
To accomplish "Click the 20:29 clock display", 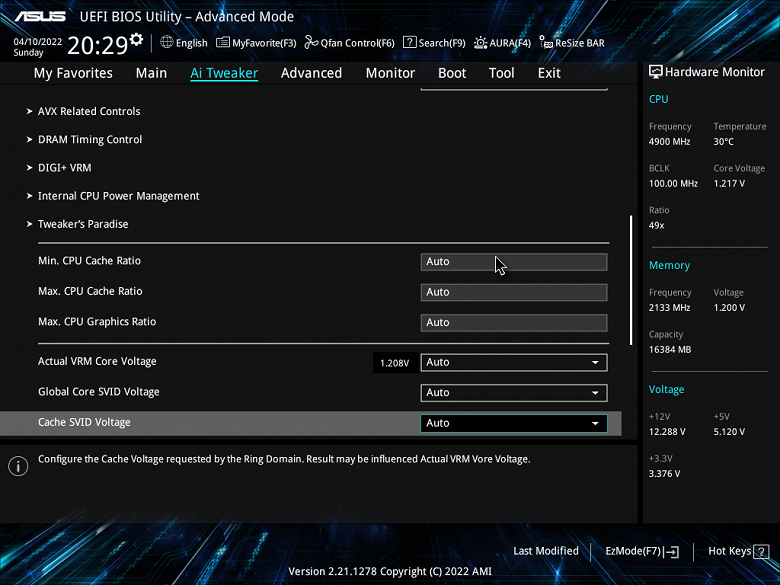I will coord(98,46).
